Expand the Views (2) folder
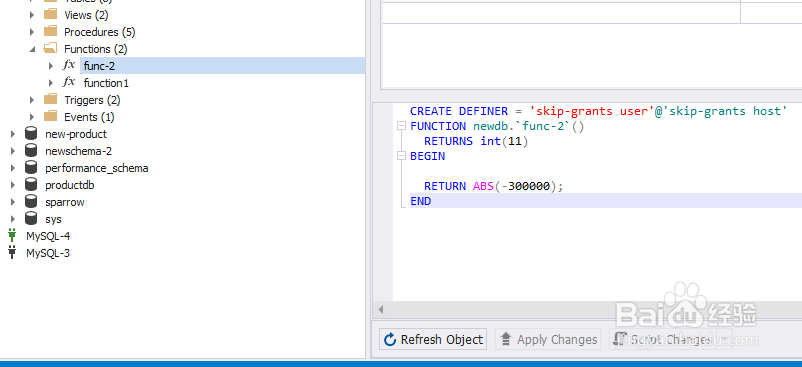802x367 pixels. point(32,15)
